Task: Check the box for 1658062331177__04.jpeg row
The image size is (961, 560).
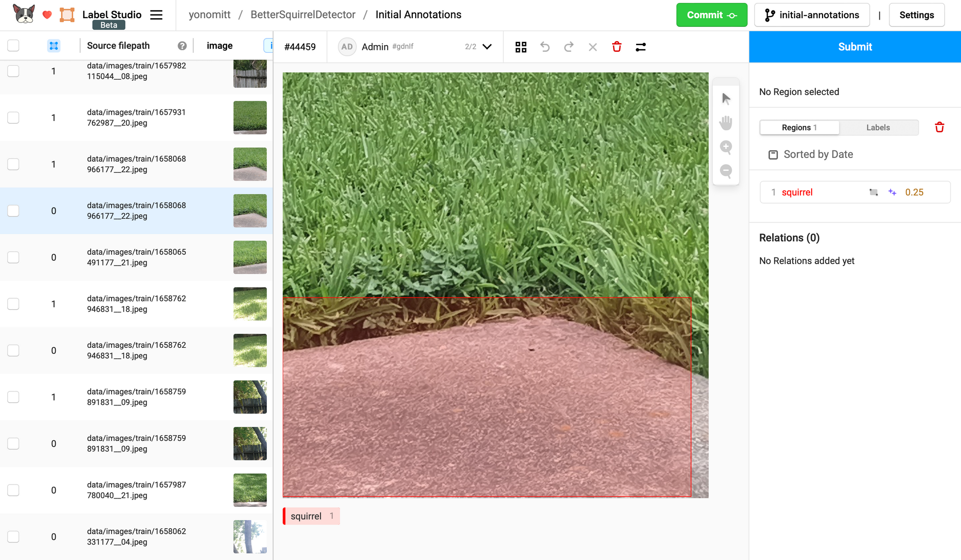Action: [x=13, y=537]
